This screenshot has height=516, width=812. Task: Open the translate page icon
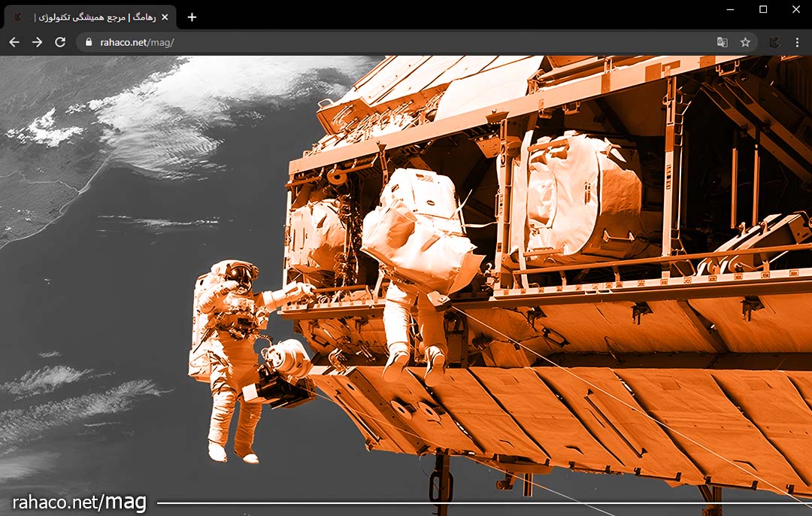(x=722, y=42)
